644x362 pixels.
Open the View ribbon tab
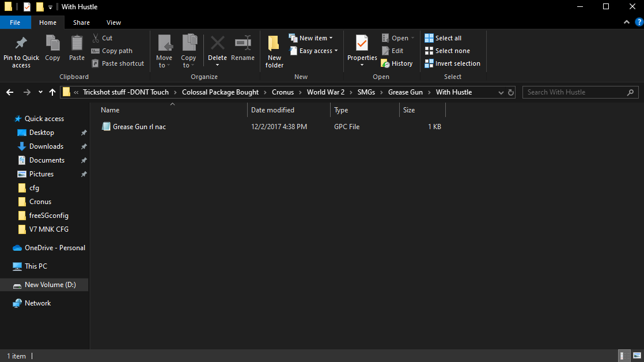click(x=114, y=22)
